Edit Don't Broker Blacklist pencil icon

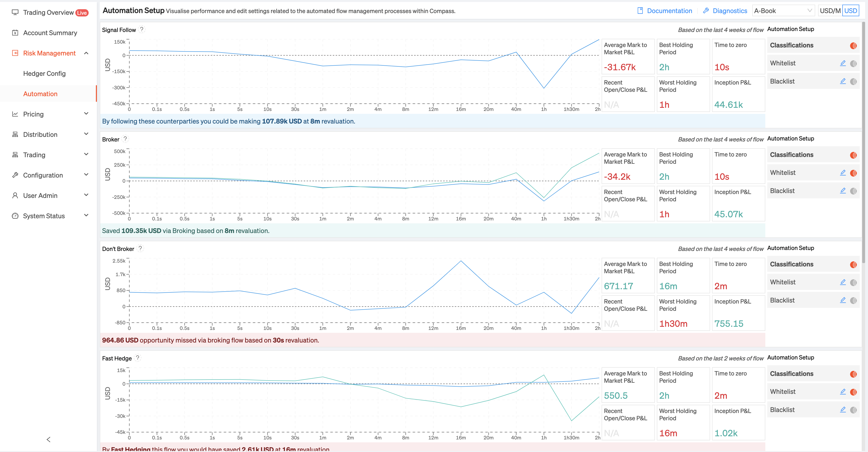843,300
